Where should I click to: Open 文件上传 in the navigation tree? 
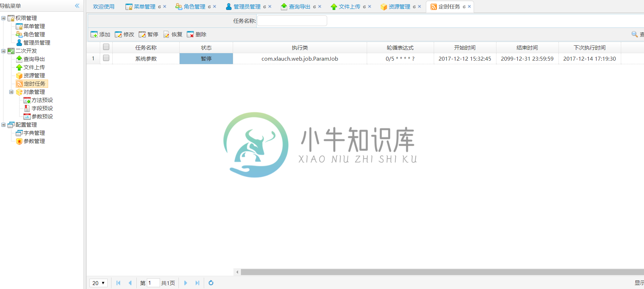pyautogui.click(x=34, y=67)
